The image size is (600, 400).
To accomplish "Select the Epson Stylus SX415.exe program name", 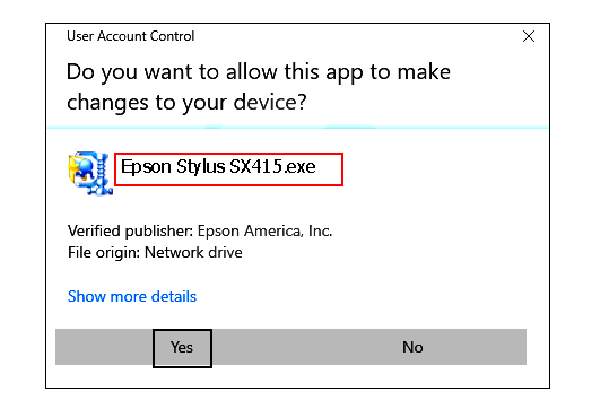I will (218, 167).
